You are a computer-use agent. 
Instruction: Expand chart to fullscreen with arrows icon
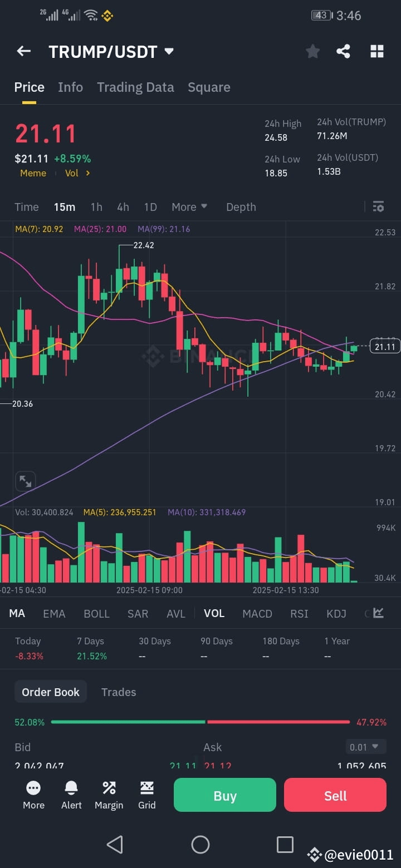pyautogui.click(x=25, y=481)
